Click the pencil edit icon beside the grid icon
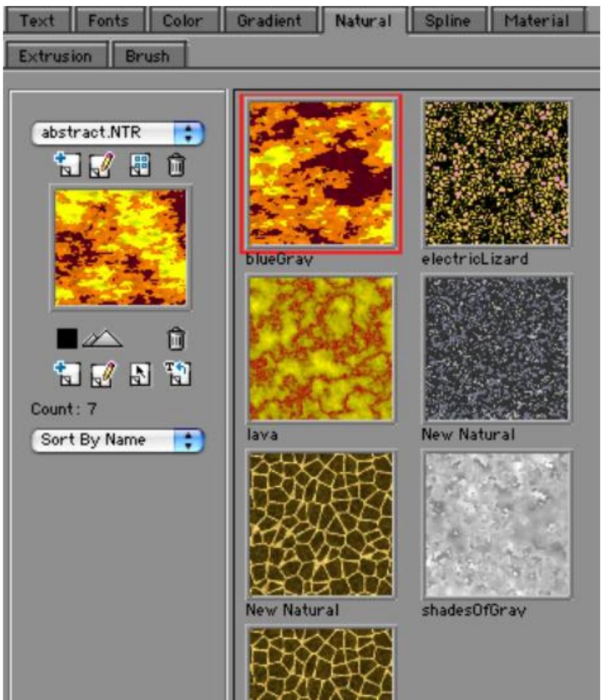This screenshot has width=605, height=700. (x=102, y=165)
